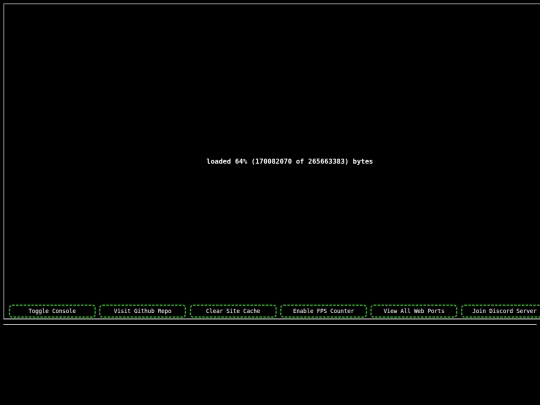Click empty black area below the separator
The height and width of the screenshot is (405, 540).
[270, 365]
